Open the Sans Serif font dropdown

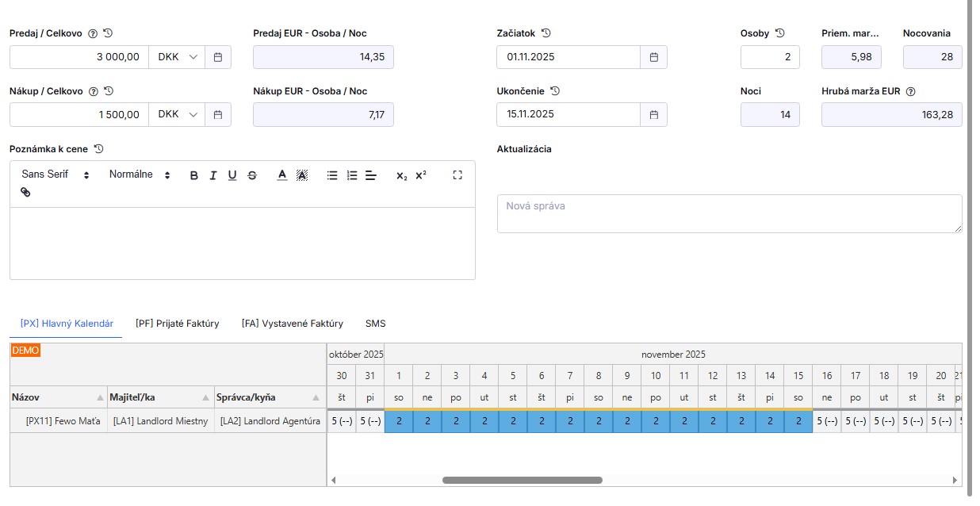tap(56, 174)
